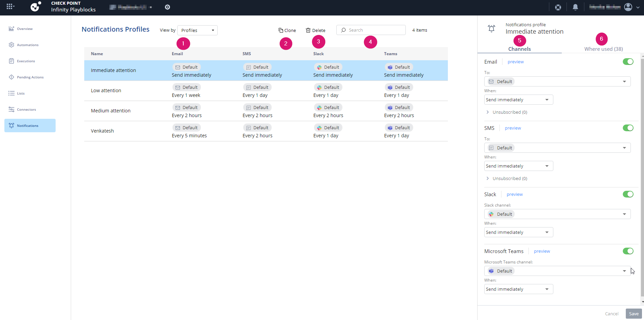Select the Low attention profile row
644x320 pixels.
coord(266,91)
